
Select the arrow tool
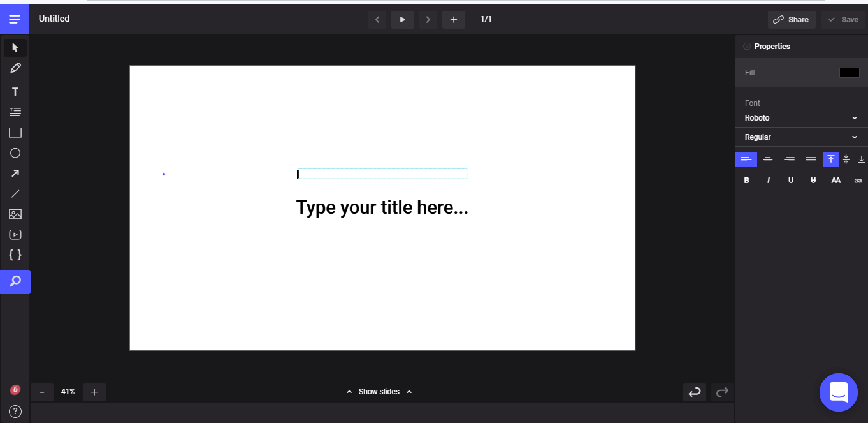(15, 174)
